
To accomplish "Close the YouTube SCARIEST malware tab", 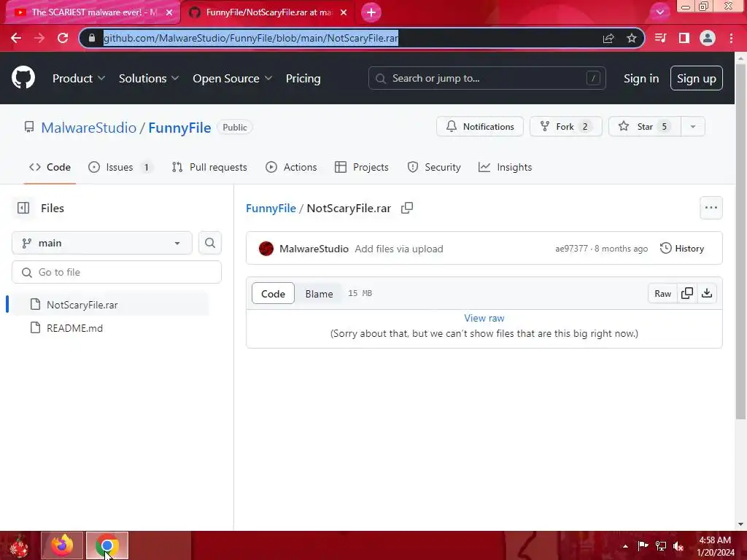I will point(169,12).
